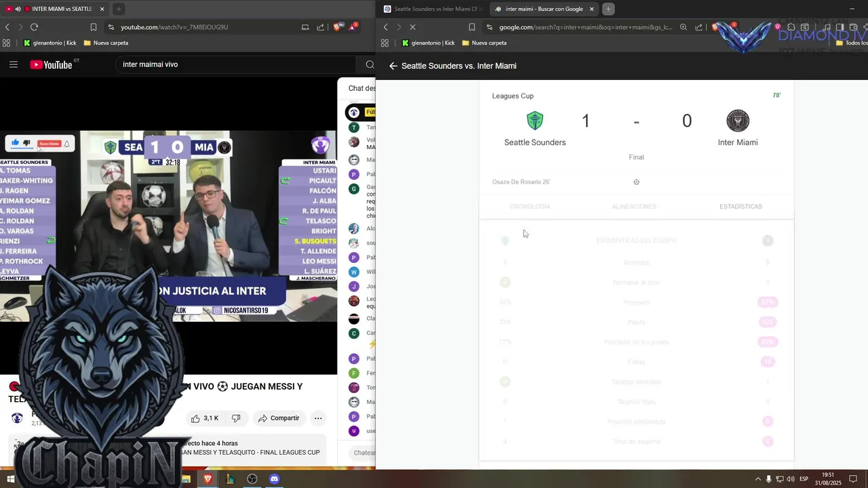Viewport: 868px width, 488px height.
Task: Open Discord from the taskbar
Action: coord(274,479)
